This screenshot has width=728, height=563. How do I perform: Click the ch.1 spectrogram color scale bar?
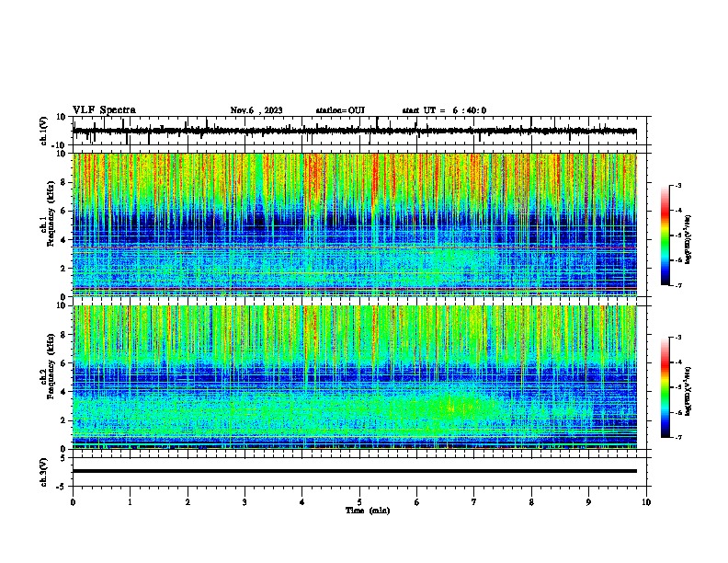(665, 236)
